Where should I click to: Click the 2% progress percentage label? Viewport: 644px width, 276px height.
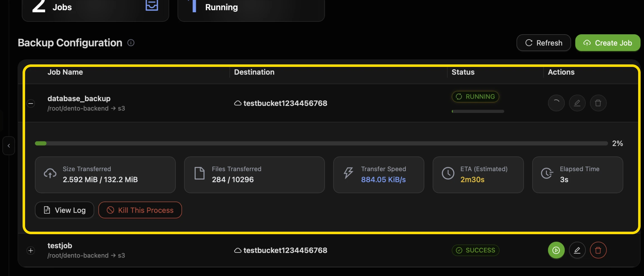[618, 143]
